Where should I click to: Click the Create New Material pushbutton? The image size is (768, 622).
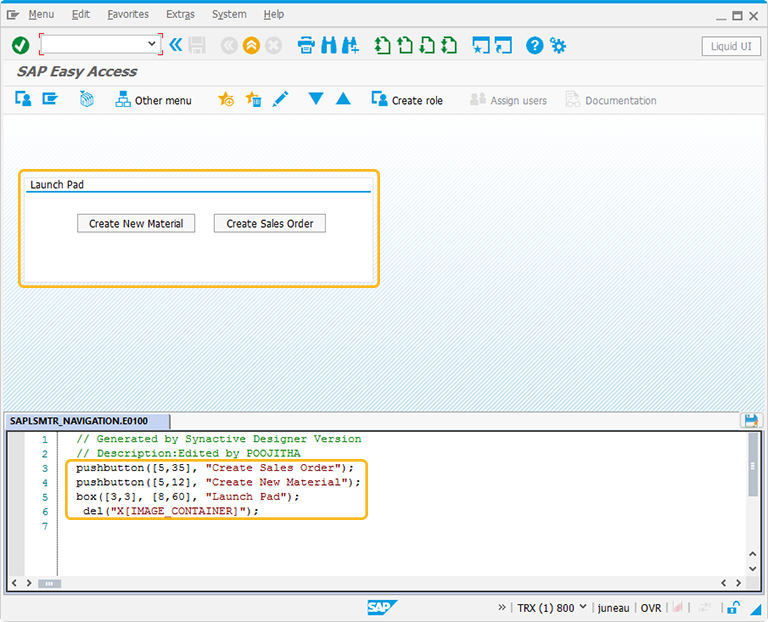tap(136, 223)
